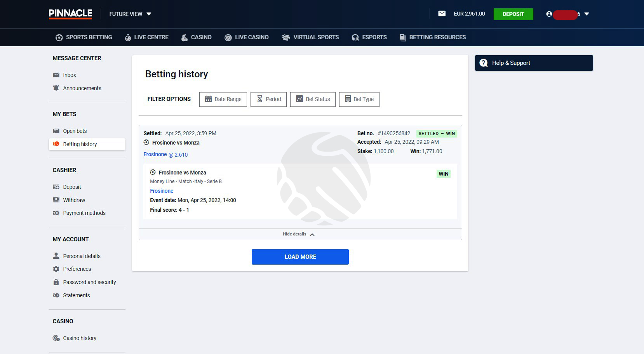Click the icon next to Statements

click(x=56, y=295)
